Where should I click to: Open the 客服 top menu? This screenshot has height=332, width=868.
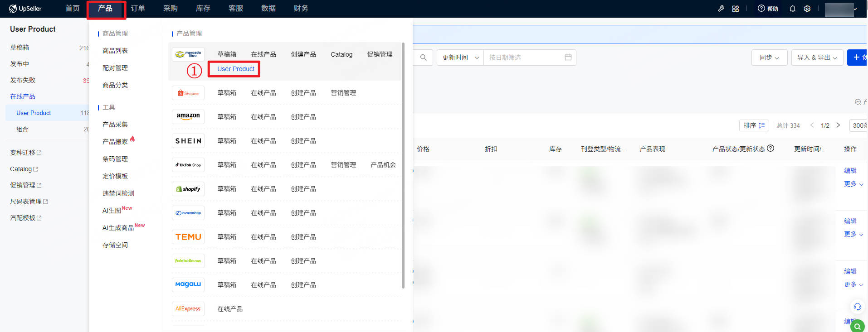pos(236,9)
